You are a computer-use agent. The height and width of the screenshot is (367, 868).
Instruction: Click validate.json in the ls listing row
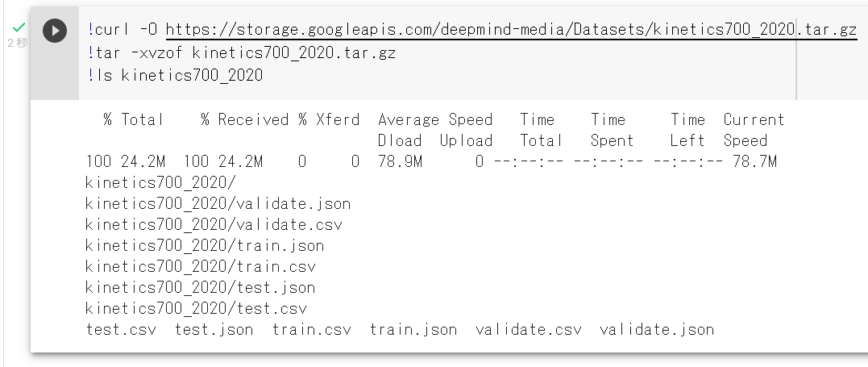[x=657, y=330]
